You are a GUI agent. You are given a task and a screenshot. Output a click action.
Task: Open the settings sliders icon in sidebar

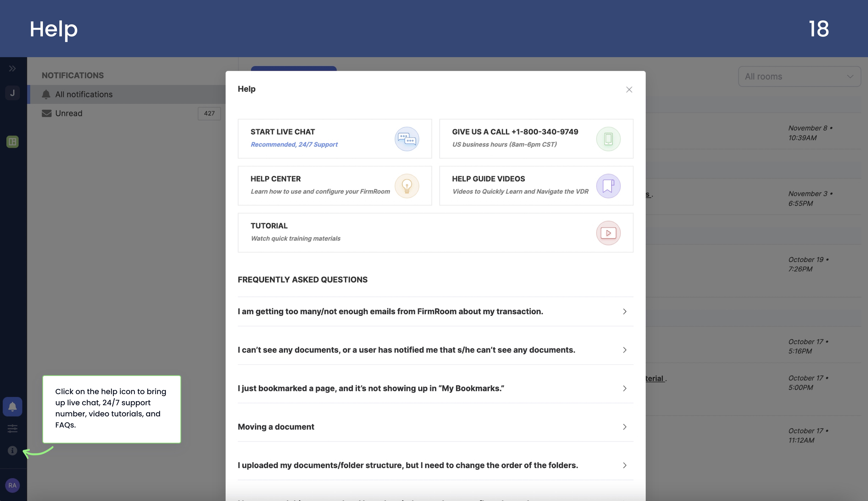click(12, 429)
